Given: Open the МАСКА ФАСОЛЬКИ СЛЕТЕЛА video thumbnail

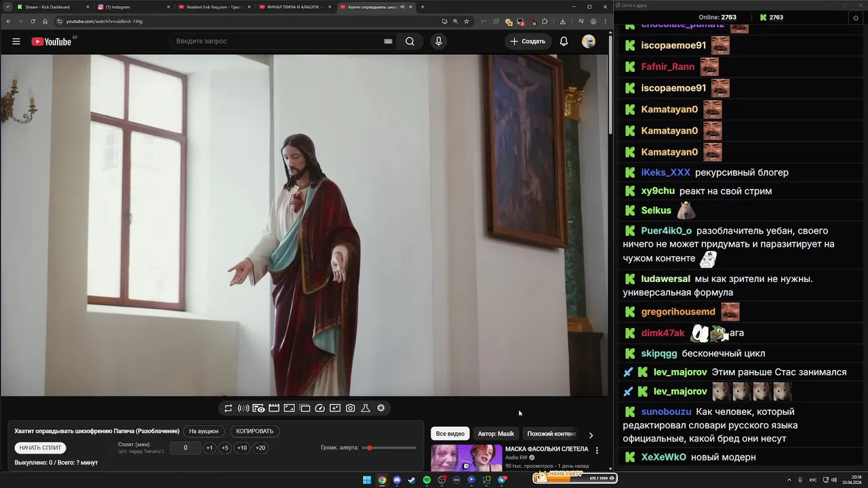Looking at the screenshot, I should click(467, 457).
